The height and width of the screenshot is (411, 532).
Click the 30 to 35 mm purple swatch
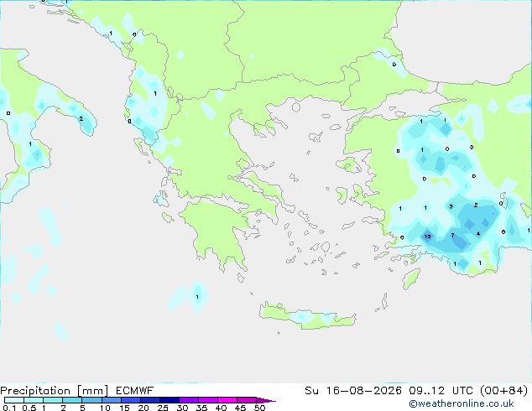point(188,400)
